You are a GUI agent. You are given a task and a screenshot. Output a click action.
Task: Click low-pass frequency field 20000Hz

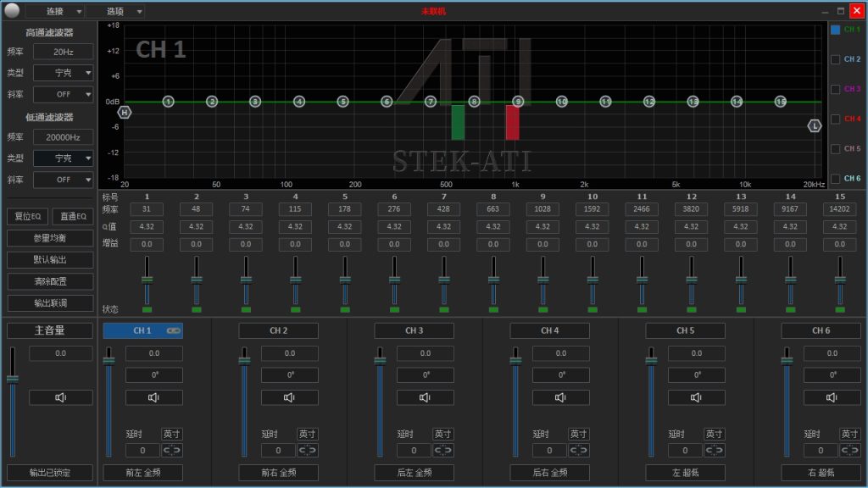(63, 137)
